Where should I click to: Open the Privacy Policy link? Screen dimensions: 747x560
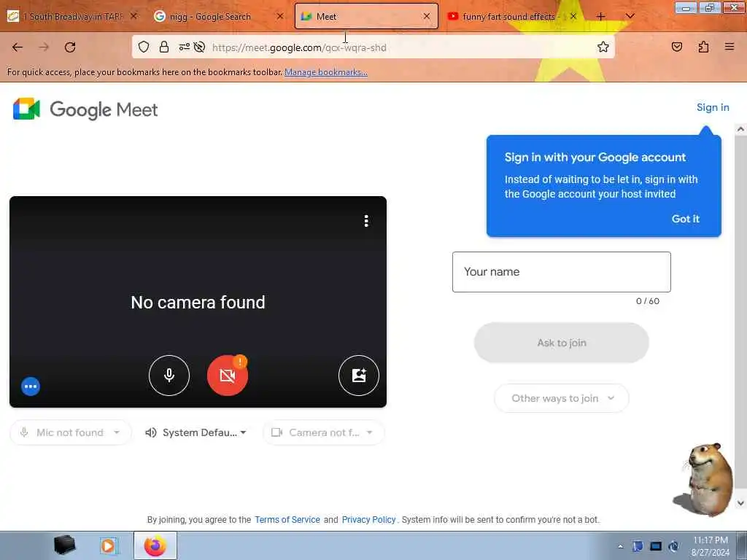pos(368,519)
